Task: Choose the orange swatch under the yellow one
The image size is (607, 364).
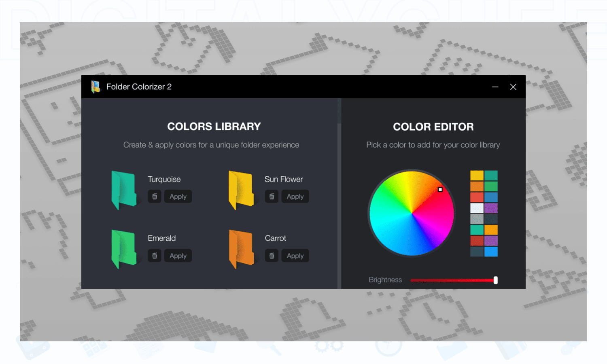Action: pyautogui.click(x=477, y=186)
